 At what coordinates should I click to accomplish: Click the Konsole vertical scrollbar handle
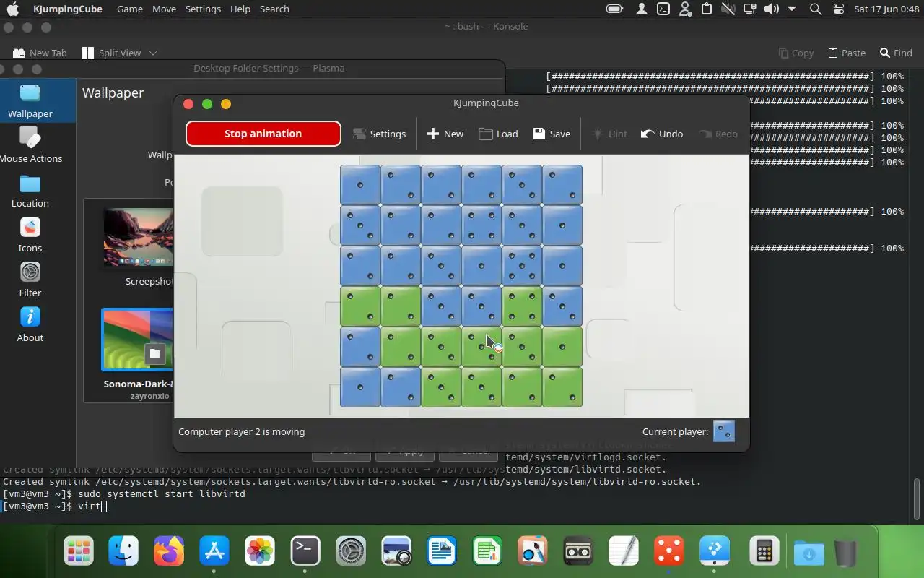[917, 499]
